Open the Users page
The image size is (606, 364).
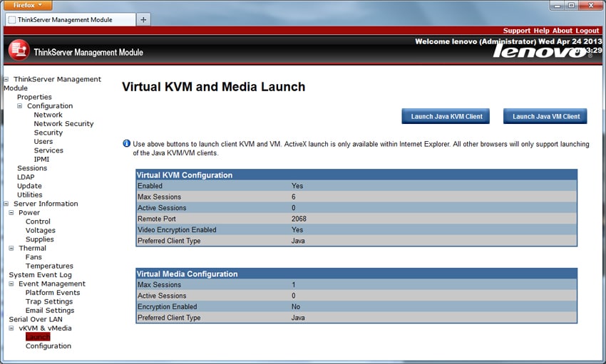43,141
